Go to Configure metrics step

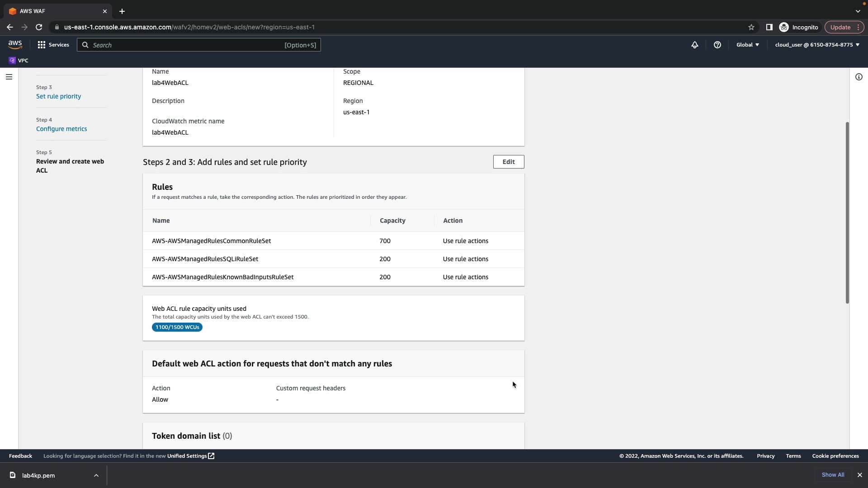click(x=61, y=129)
